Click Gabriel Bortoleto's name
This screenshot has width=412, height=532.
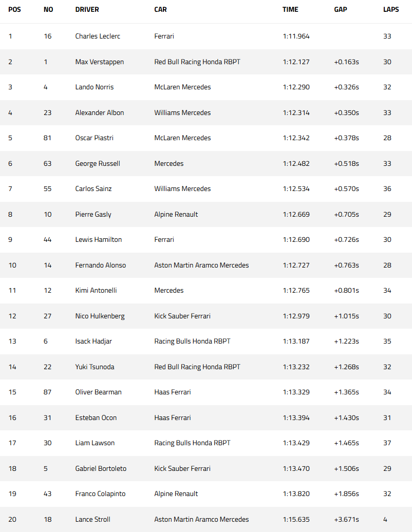tap(101, 468)
